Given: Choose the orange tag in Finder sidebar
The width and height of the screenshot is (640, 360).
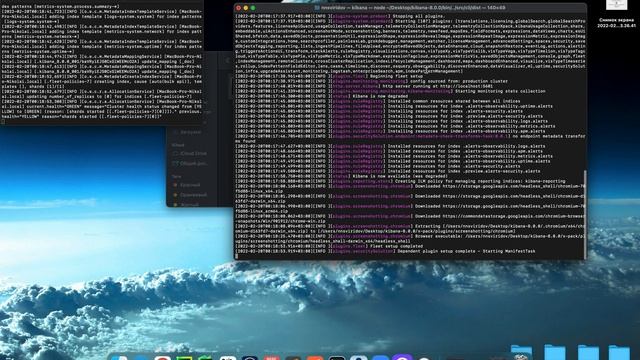Looking at the screenshot, I should point(190,195).
